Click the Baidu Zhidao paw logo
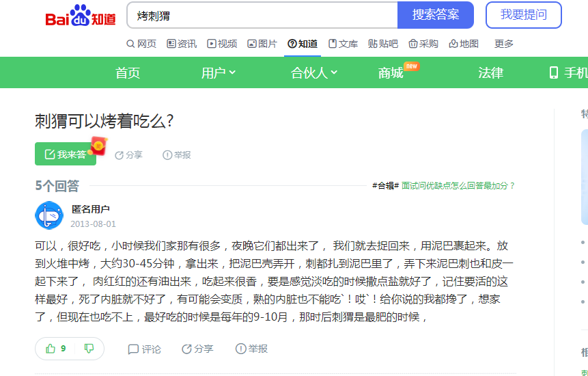This screenshot has width=588, height=376. (81, 16)
